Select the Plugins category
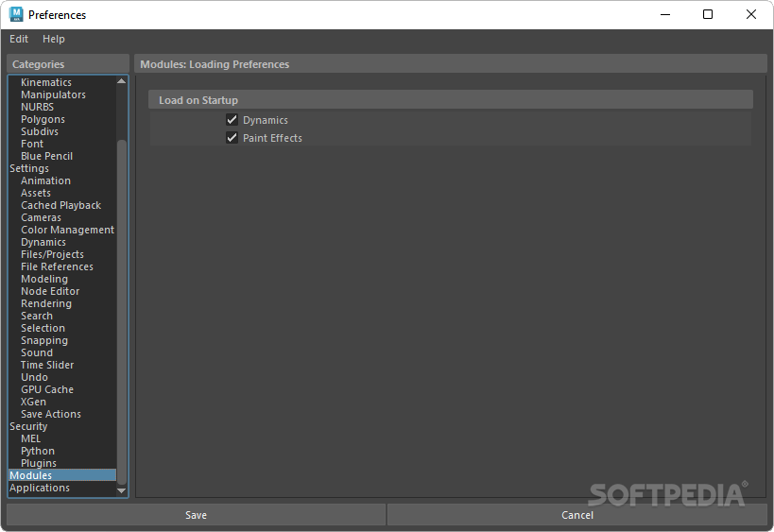The width and height of the screenshot is (774, 532). [x=39, y=463]
